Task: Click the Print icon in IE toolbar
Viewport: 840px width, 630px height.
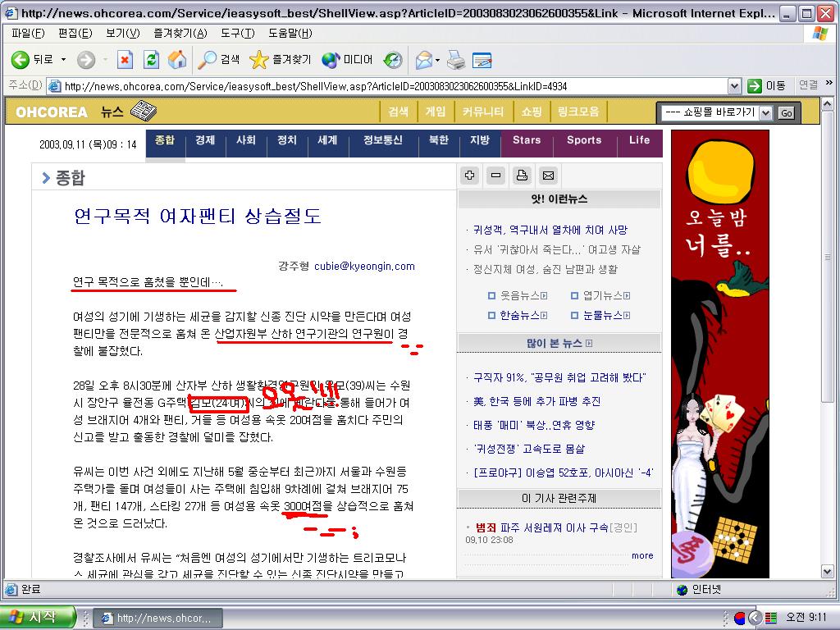Action: coord(456,60)
